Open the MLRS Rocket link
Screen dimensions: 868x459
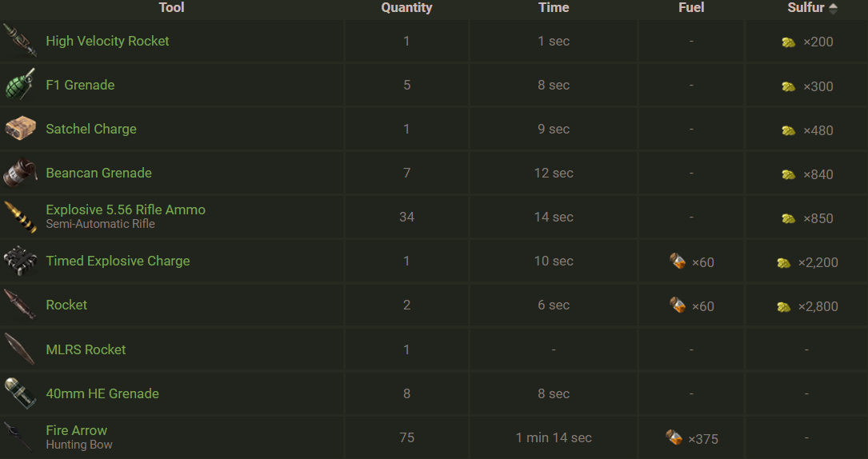point(86,349)
